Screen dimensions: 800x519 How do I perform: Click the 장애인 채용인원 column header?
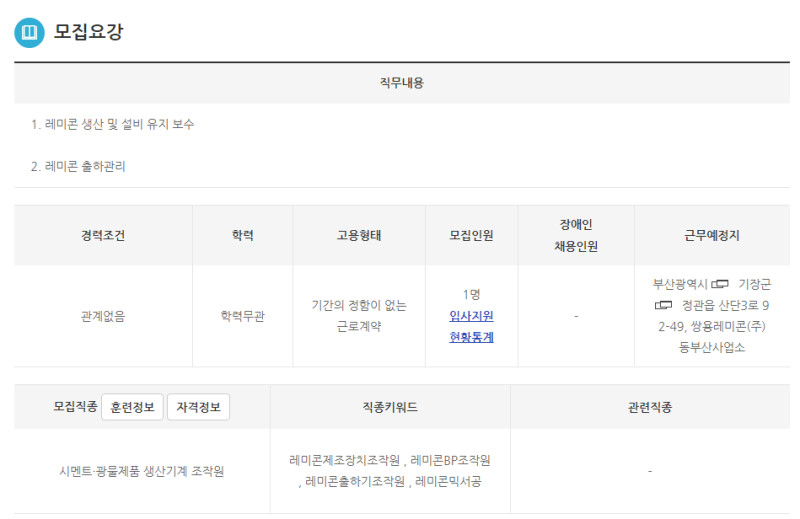[576, 236]
